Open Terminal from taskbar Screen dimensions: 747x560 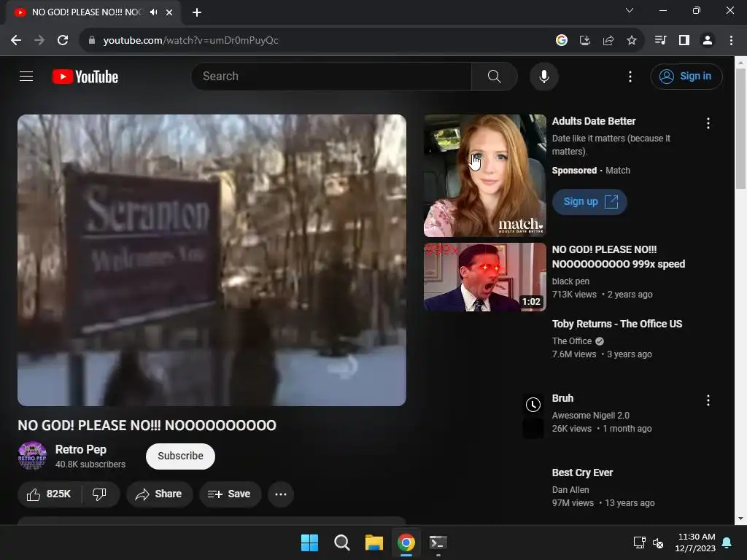pos(438,542)
